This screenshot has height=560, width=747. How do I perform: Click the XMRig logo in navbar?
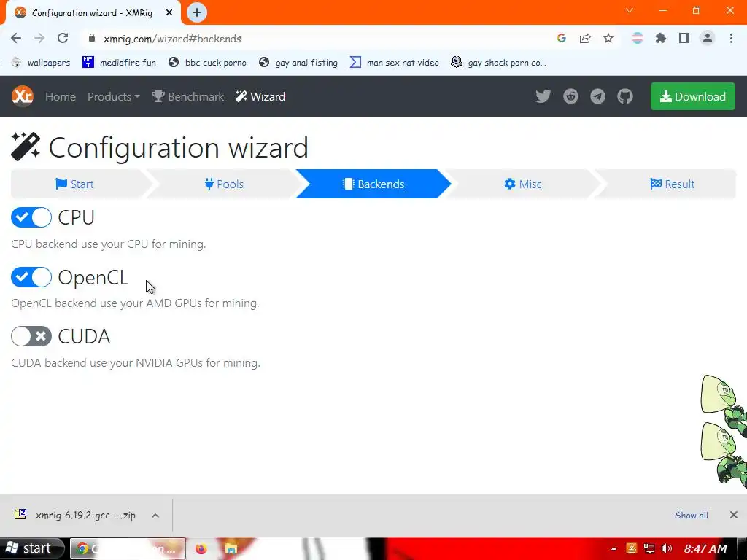(x=23, y=96)
